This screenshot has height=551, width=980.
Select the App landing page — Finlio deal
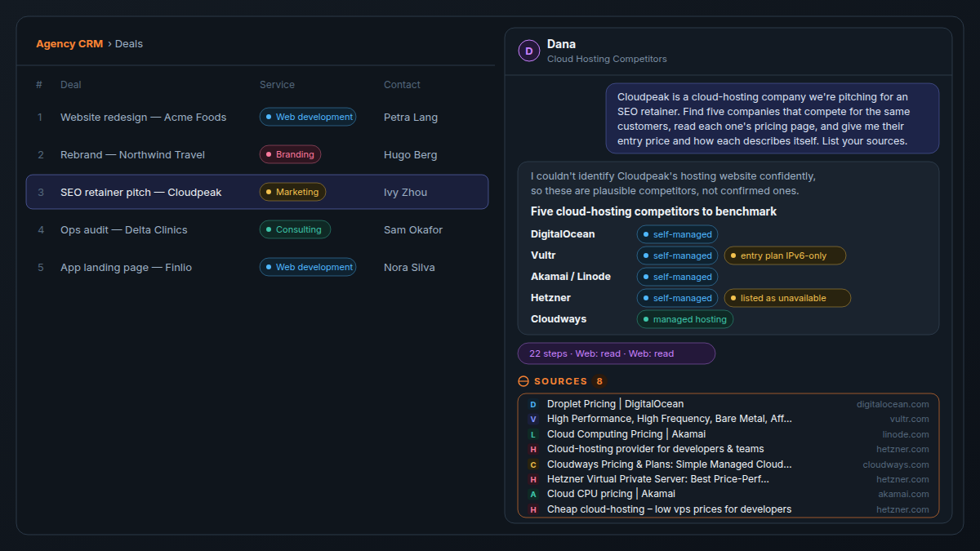tap(257, 267)
